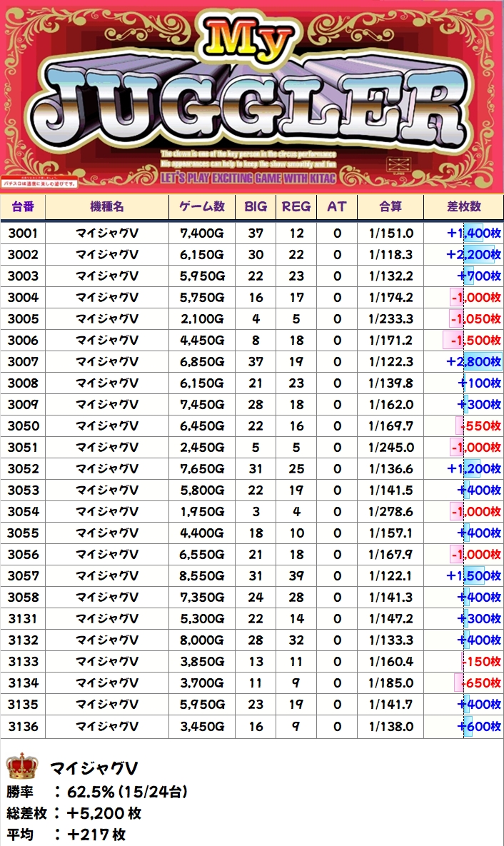Screen dimensions: 504x846
Task: Select machine number 3134
Action: coord(23,683)
